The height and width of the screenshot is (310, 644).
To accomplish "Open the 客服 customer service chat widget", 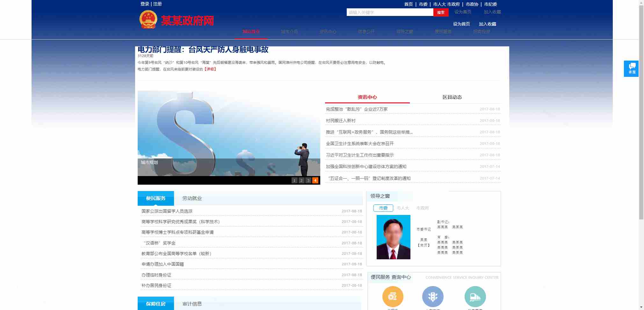I will coord(631,69).
